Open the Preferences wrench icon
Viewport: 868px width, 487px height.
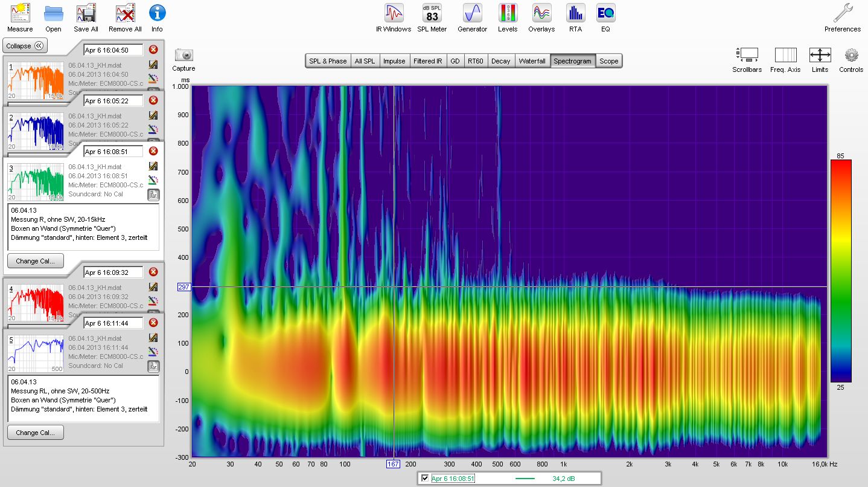coord(843,18)
